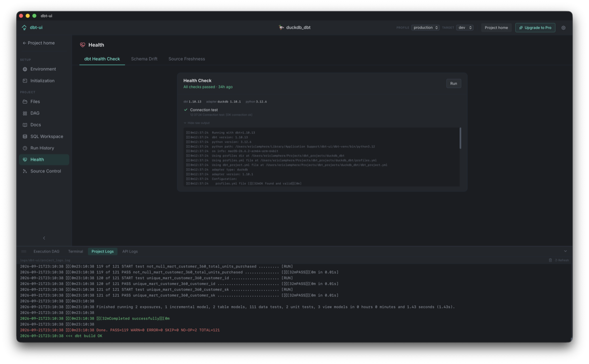The image size is (589, 364).
Task: Click the Docs book icon
Action: [x=25, y=125]
